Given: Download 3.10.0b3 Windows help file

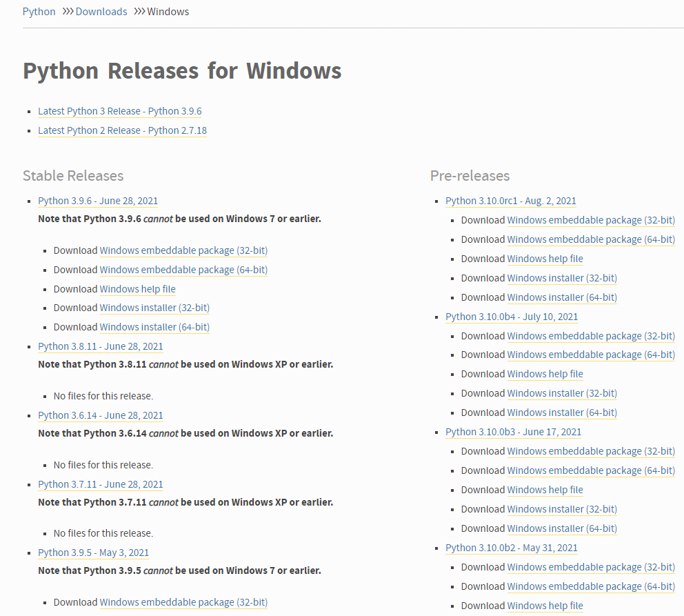Looking at the screenshot, I should pyautogui.click(x=545, y=490).
